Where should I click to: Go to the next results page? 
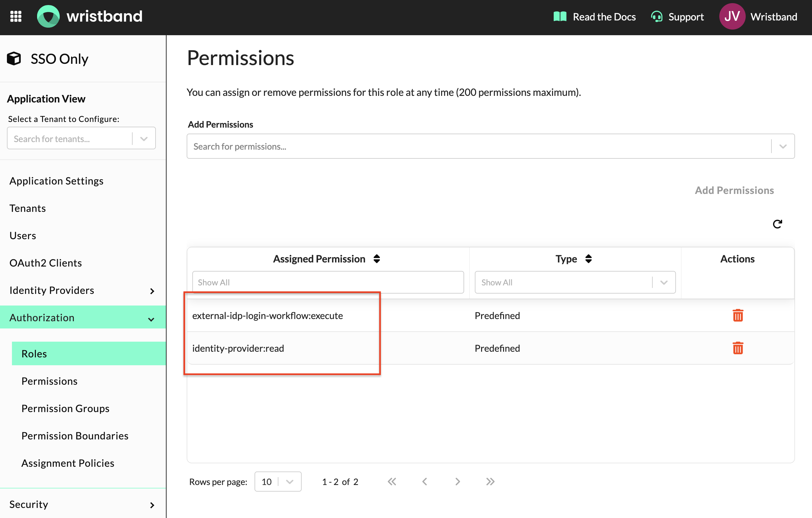(457, 482)
